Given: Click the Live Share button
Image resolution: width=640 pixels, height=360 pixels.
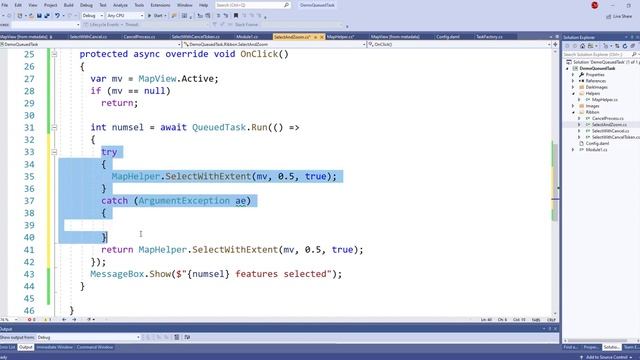Looking at the screenshot, I should point(620,16).
